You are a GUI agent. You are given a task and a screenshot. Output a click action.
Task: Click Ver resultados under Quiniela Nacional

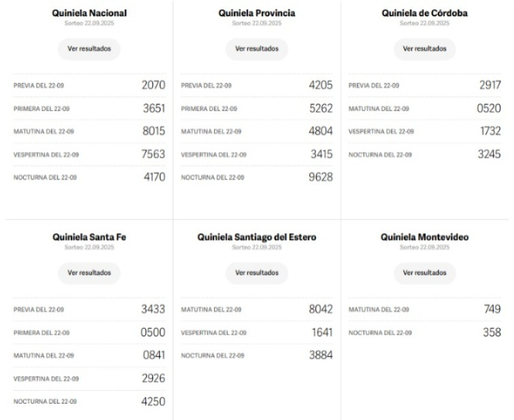89,49
